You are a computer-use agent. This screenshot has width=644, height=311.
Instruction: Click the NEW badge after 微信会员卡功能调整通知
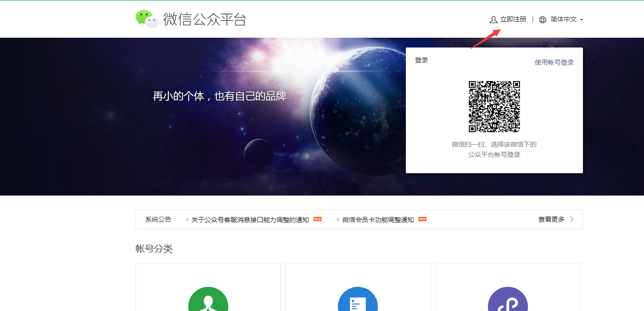[422, 219]
